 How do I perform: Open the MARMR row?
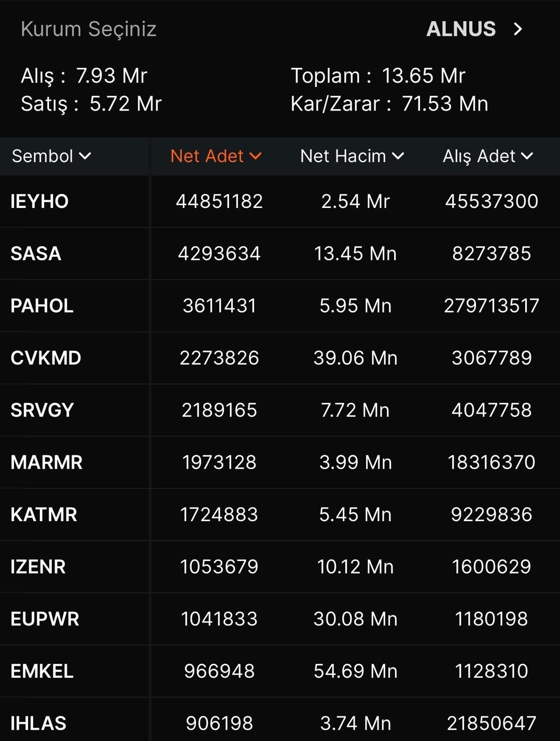(46, 462)
